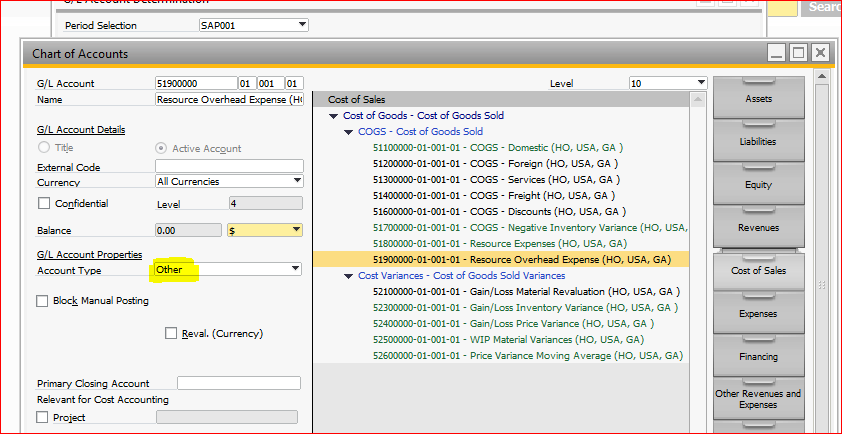Open the Account Type dropdown
The width and height of the screenshot is (842, 434).
295,269
